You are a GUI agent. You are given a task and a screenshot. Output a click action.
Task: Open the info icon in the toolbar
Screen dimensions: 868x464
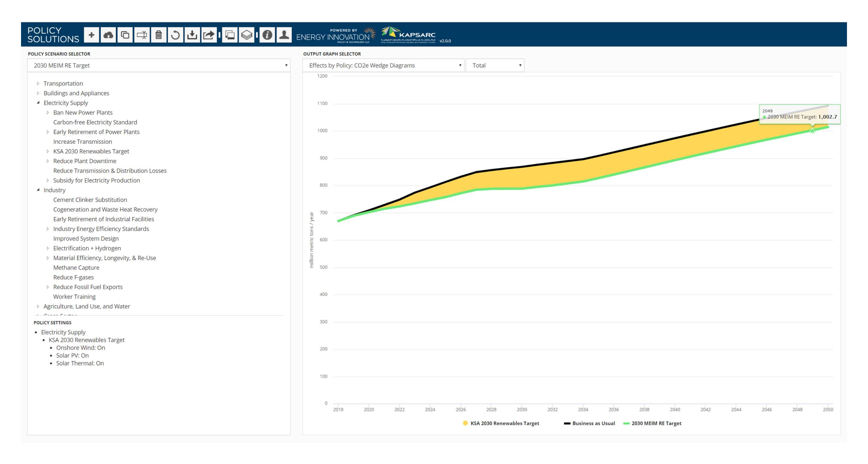267,35
